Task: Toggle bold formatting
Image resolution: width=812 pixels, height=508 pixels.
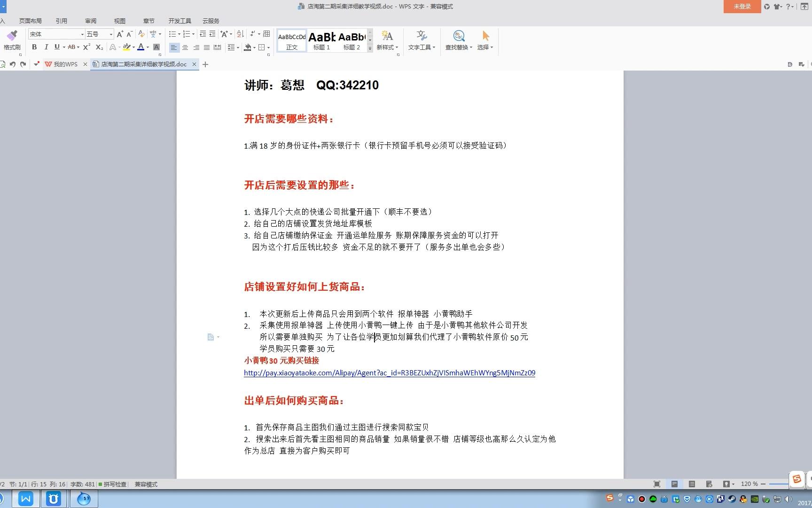Action: click(34, 47)
